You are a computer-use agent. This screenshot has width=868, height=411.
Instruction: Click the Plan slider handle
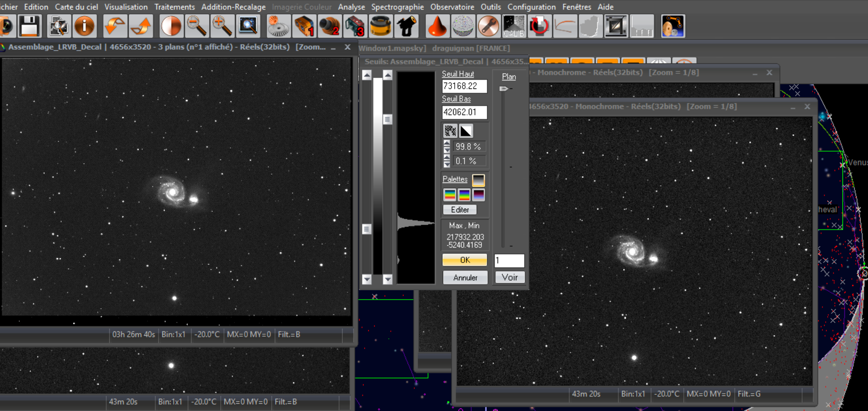click(504, 89)
